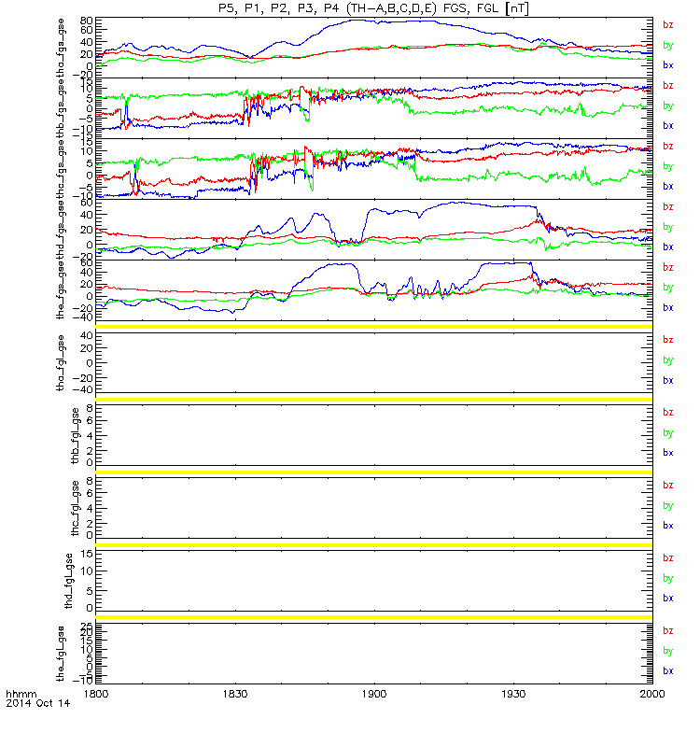Click the plot title mentioning FGS, FGL [nT]
The width and height of the screenshot is (700, 747).
pos(374,8)
